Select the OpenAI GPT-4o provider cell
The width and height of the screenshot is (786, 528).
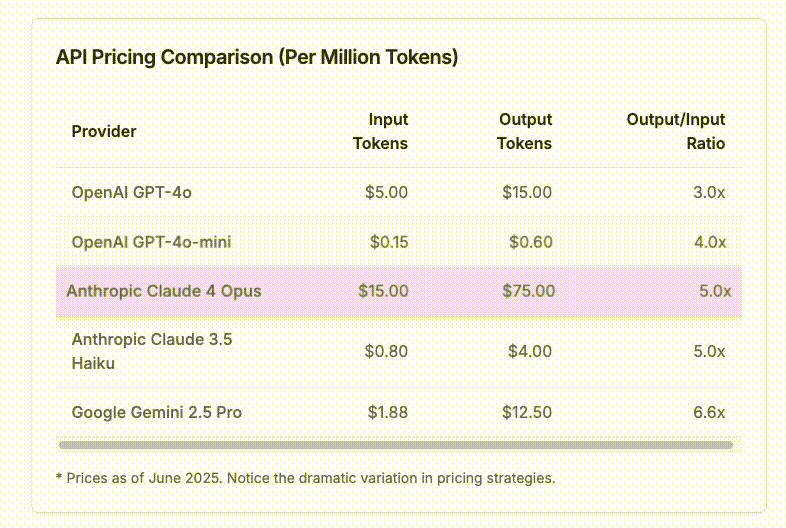tap(131, 192)
